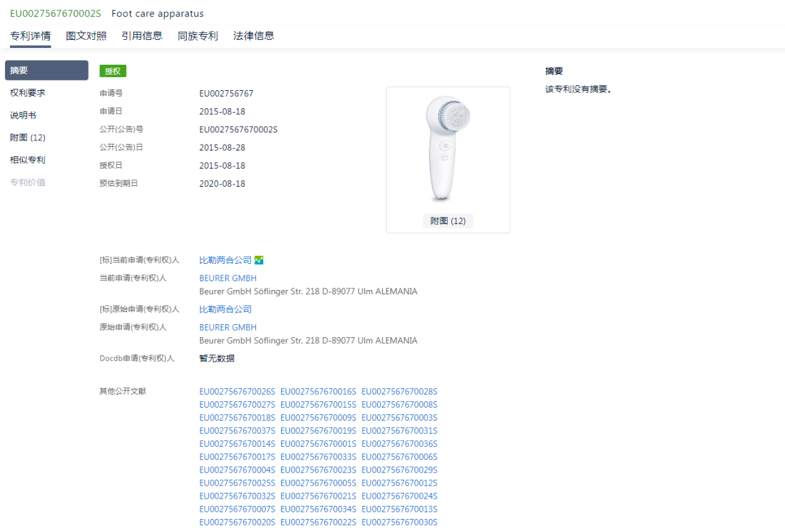This screenshot has width=785, height=532.
Task: Open document EU0027567670004S
Action: 237,470
